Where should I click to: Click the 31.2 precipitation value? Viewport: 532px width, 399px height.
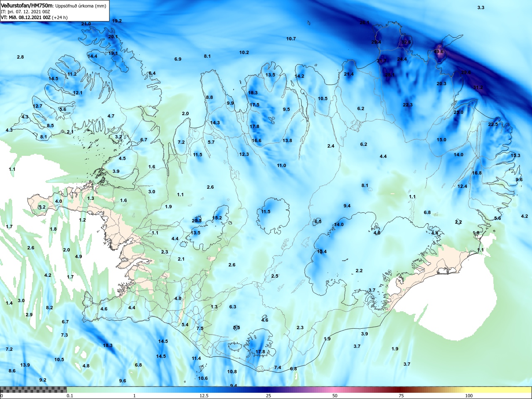click(x=478, y=87)
